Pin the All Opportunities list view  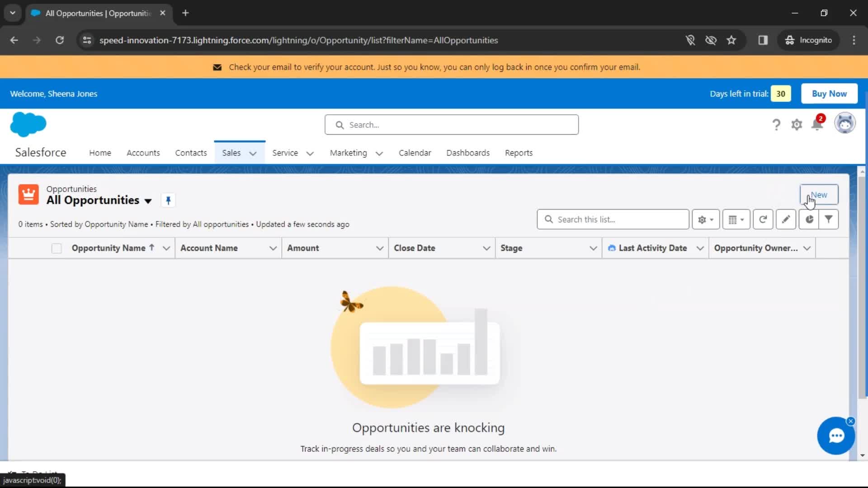[x=168, y=200]
